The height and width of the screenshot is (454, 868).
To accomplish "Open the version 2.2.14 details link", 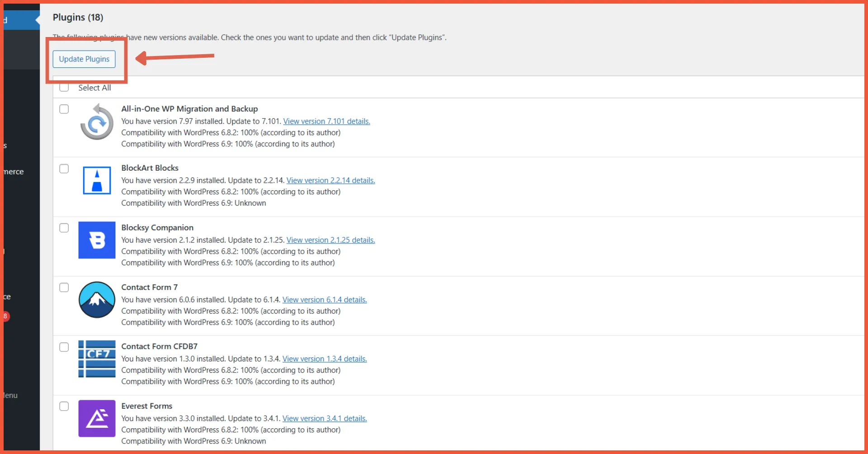I will [x=330, y=180].
